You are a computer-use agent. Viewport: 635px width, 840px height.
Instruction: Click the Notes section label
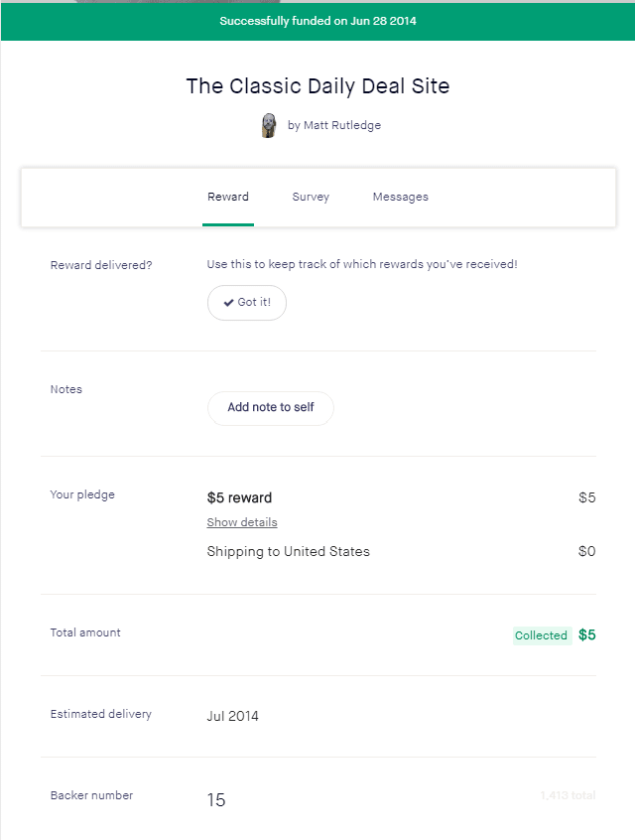click(x=66, y=389)
